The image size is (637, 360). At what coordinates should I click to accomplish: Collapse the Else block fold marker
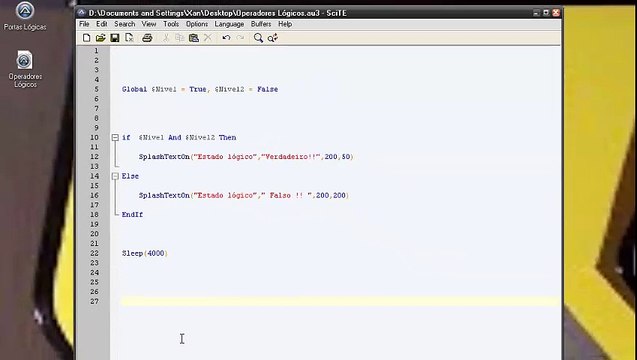click(x=115, y=176)
